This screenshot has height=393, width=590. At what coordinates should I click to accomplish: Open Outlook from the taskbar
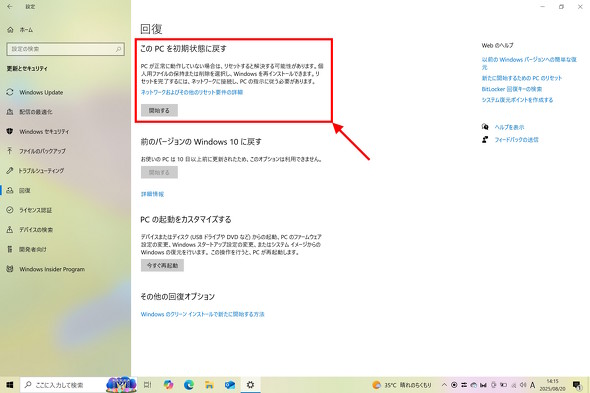tap(230, 385)
